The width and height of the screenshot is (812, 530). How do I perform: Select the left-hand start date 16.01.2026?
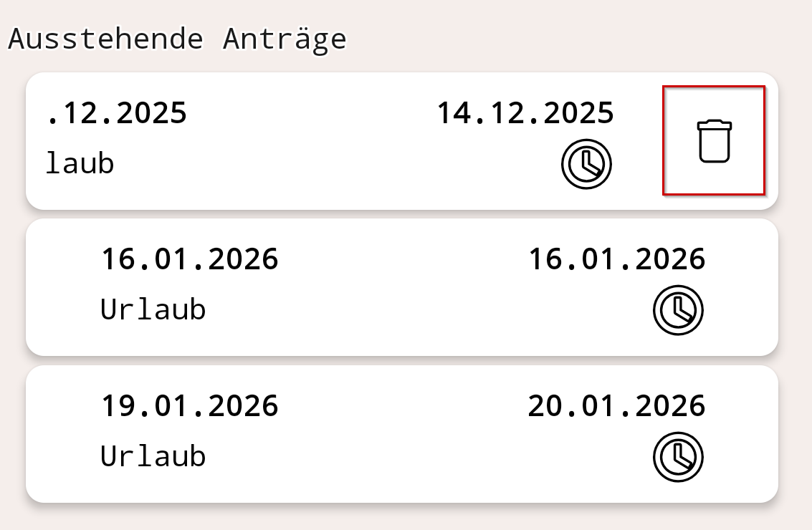pyautogui.click(x=189, y=259)
